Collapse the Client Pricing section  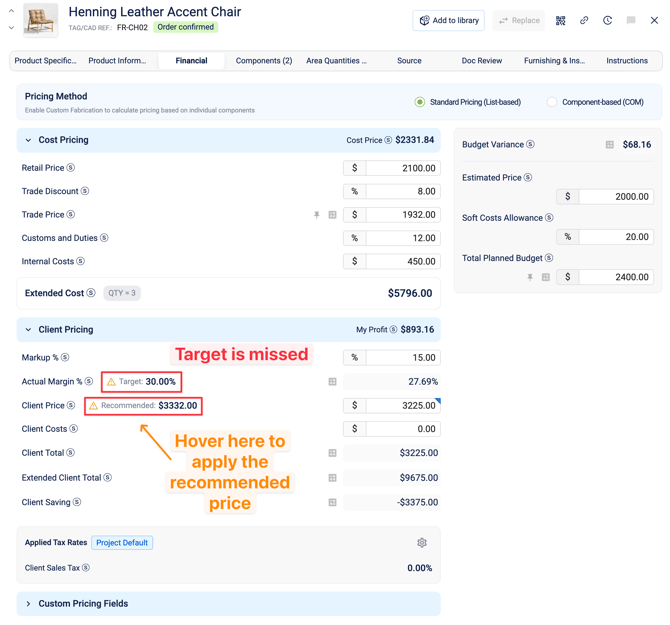pos(28,330)
